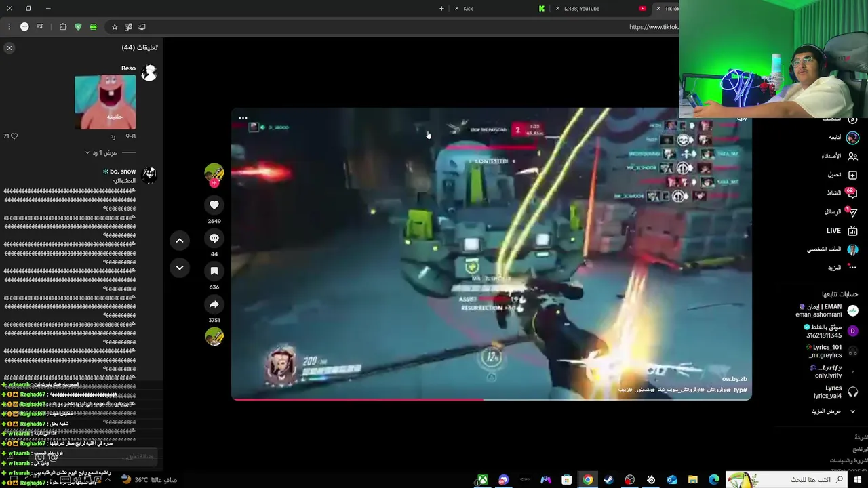Open Messages (الرسائل) in sidebar
This screenshot has width=868, height=488.
point(841,212)
